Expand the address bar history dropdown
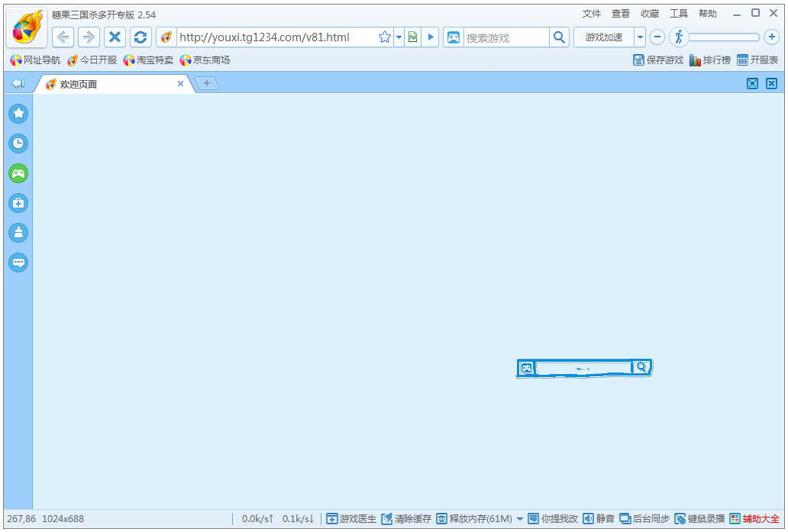Viewport: 788px width, 532px height. (x=399, y=37)
